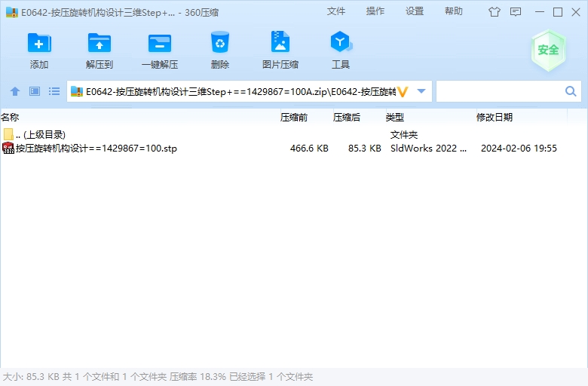This screenshot has height=386, width=588.
Task: Expand the address path dropdown arrow
Action: (421, 91)
